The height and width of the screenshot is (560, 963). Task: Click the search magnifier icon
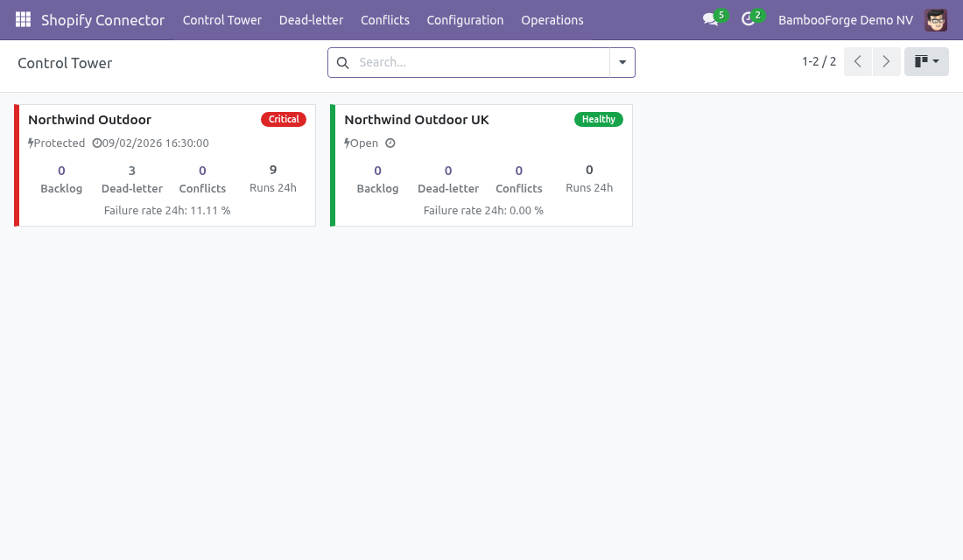click(x=342, y=63)
